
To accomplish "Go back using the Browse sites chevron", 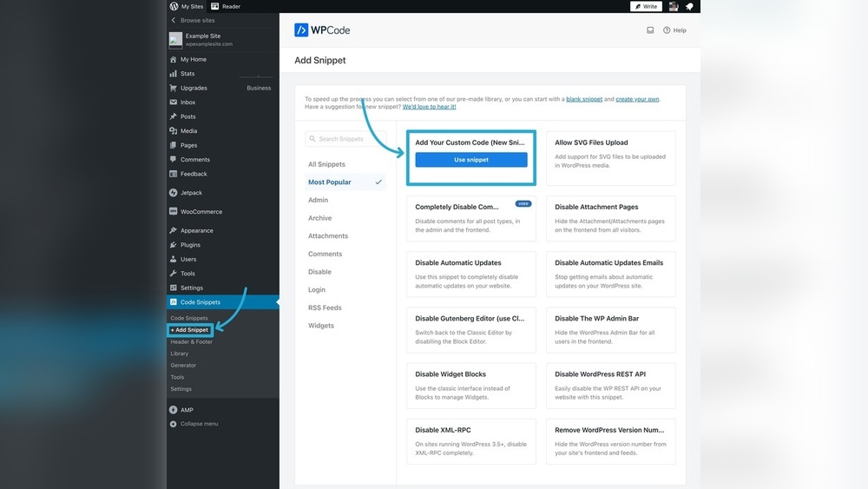I will click(x=174, y=20).
